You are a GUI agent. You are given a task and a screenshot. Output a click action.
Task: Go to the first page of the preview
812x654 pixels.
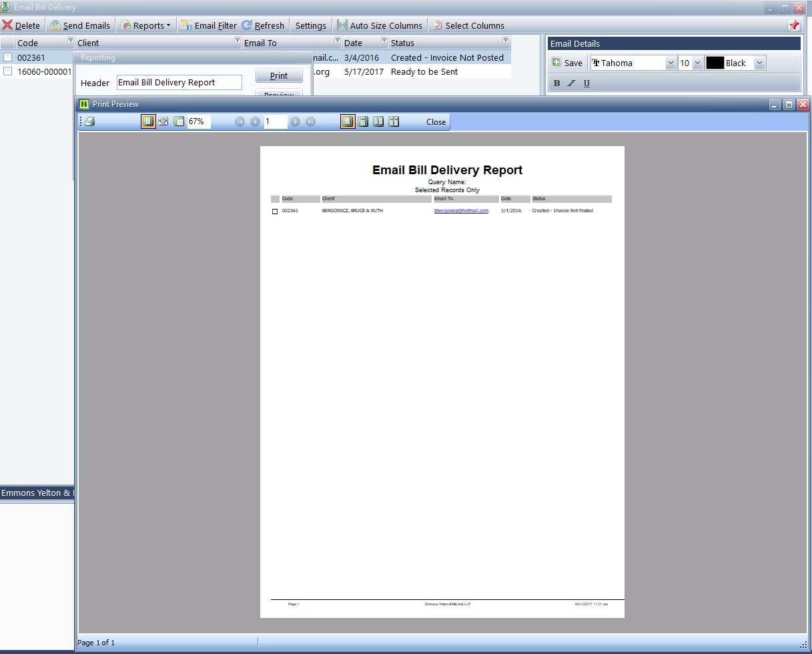(240, 121)
